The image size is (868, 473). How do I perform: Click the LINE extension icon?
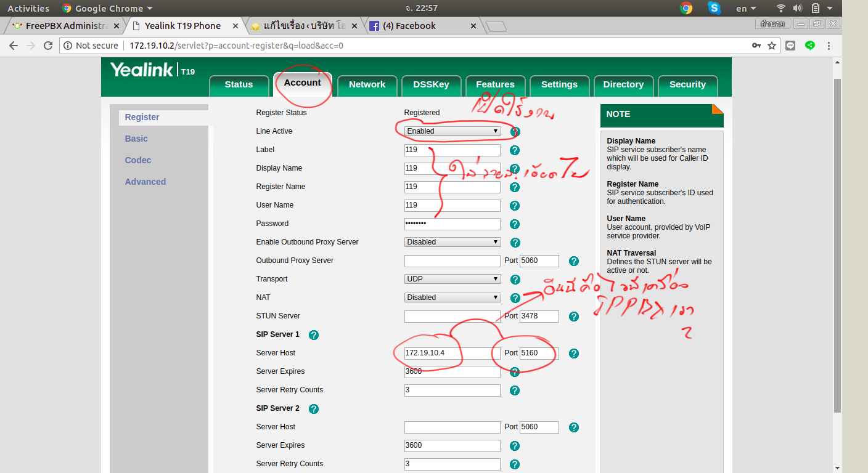tap(790, 46)
